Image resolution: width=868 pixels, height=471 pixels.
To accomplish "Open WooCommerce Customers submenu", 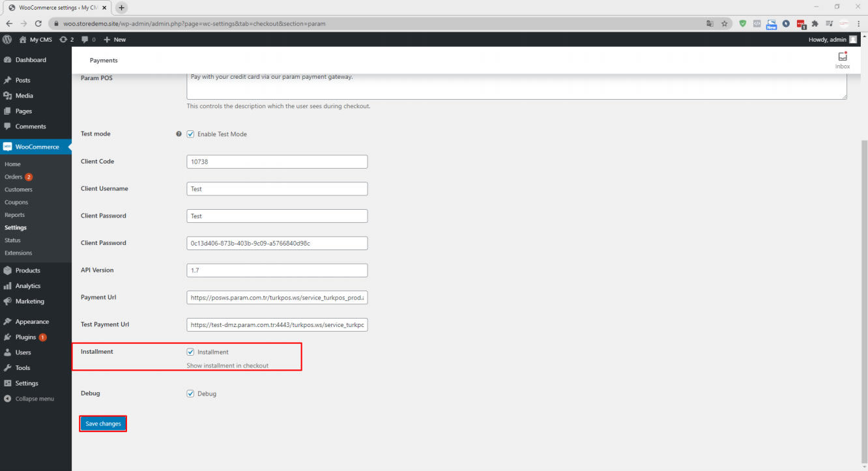I will (x=18, y=190).
